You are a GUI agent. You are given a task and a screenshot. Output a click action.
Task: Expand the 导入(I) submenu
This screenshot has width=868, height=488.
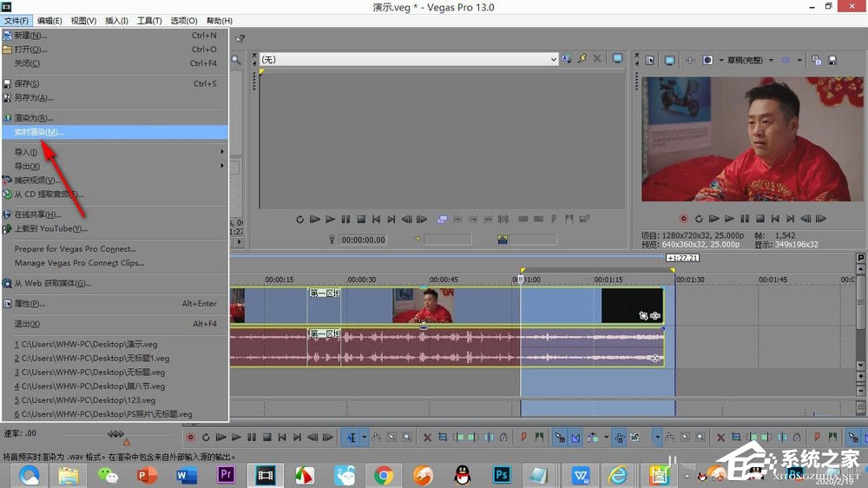[115, 152]
